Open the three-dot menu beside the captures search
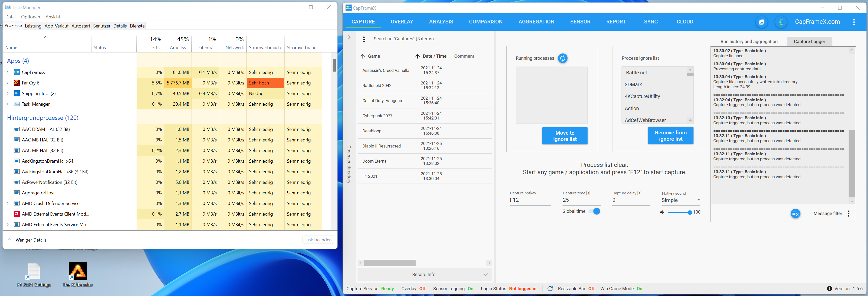868x296 pixels. click(364, 39)
